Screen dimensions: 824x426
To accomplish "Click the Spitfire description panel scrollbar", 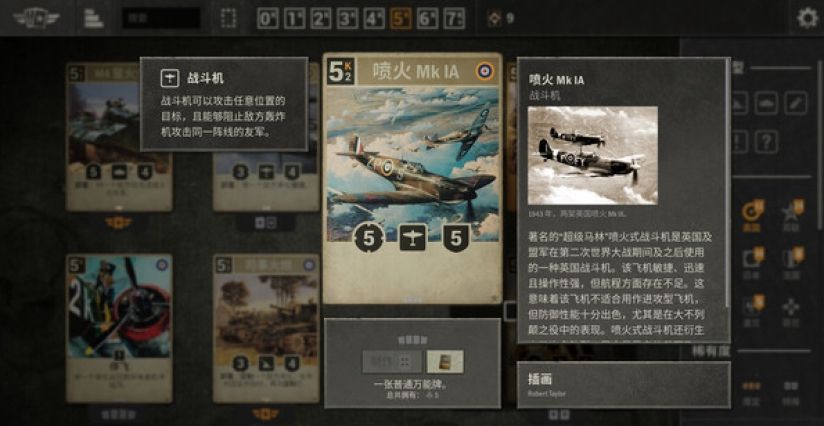I will (727, 183).
